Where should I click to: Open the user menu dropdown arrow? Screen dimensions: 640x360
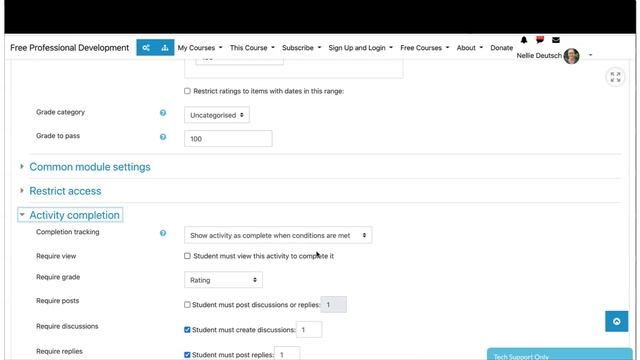[x=590, y=55]
